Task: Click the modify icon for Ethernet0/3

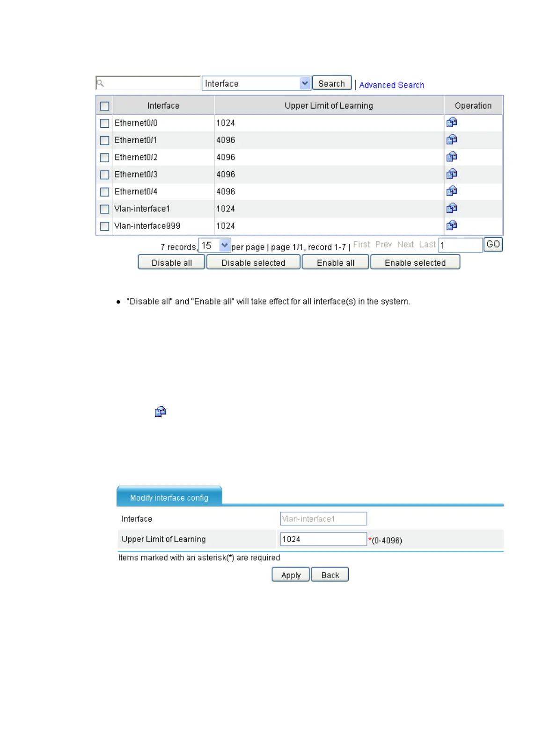Action: 452,174
